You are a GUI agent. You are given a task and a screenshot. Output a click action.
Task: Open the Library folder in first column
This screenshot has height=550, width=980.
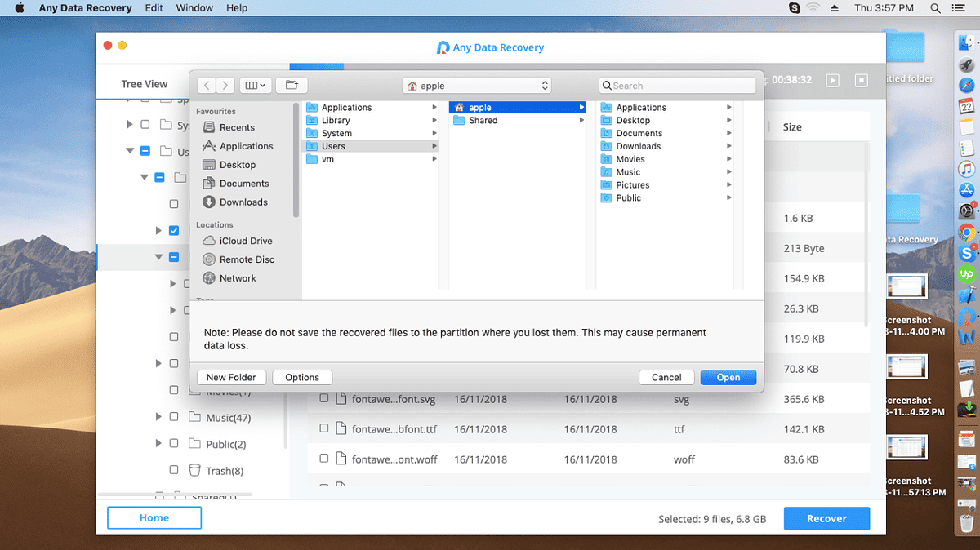(x=372, y=121)
